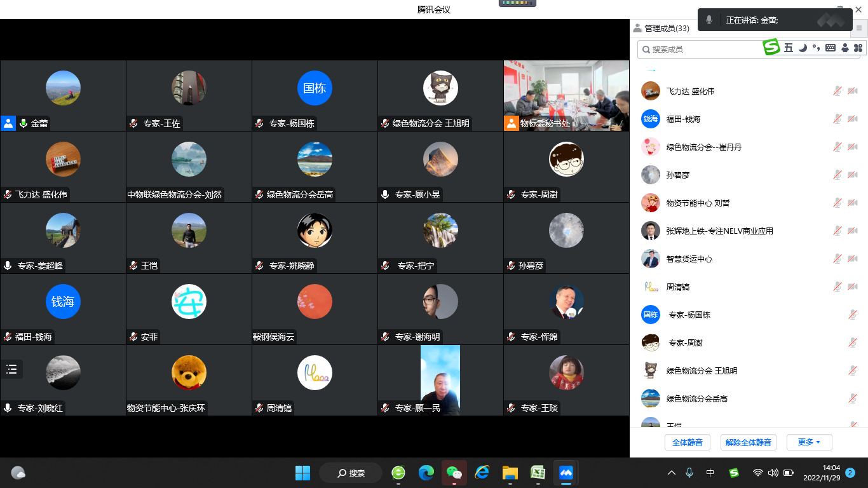This screenshot has height=488, width=868.
Task: Click the 全体静音 button
Action: point(687,442)
